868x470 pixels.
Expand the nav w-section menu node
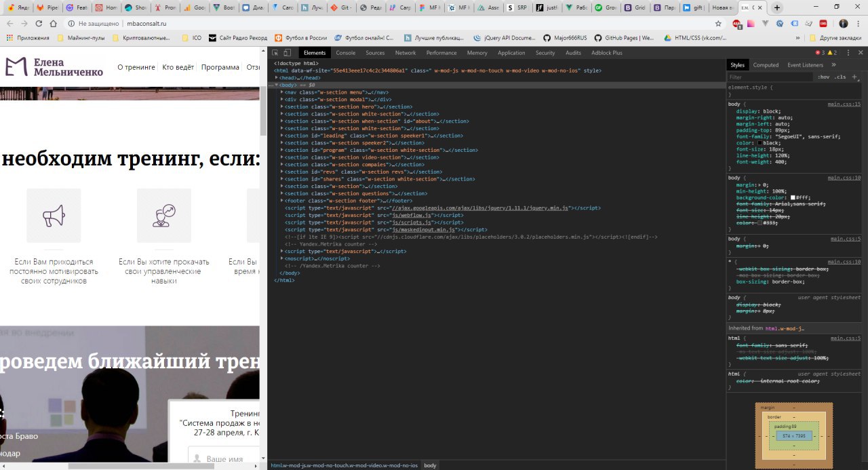click(x=282, y=92)
